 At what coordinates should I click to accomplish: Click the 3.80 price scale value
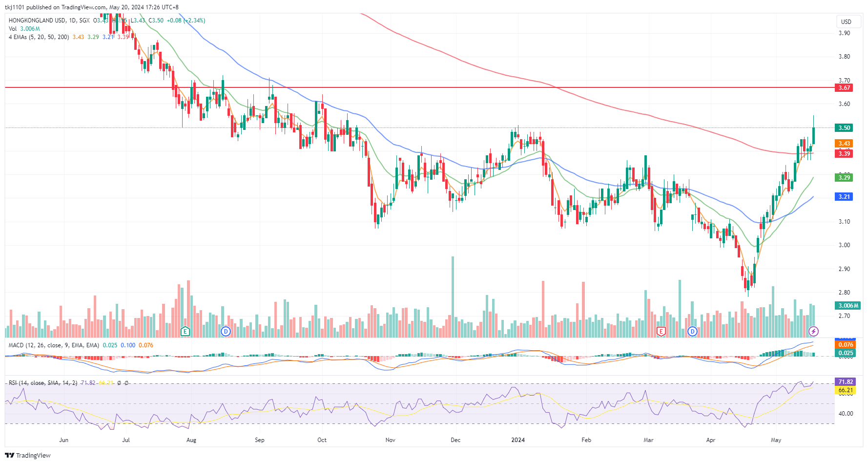(x=844, y=57)
